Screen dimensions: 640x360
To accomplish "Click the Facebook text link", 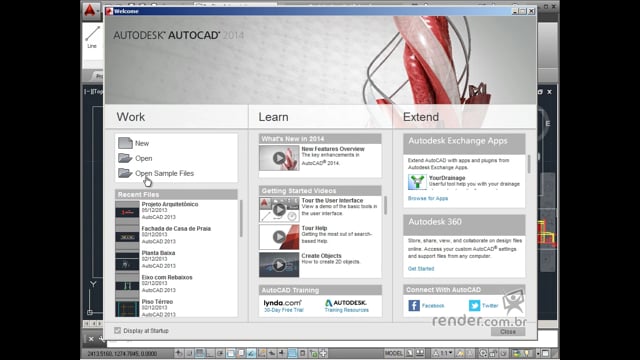I will point(433,306).
